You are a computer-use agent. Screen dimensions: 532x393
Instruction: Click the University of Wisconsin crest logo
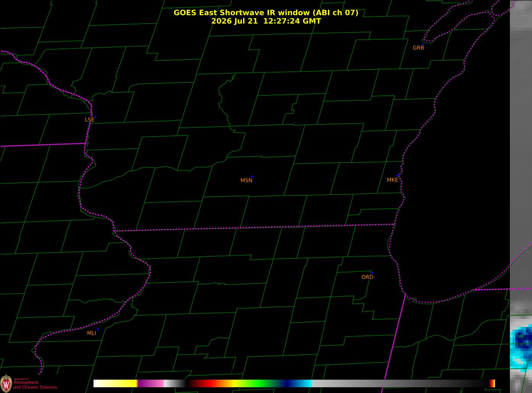tap(6, 382)
